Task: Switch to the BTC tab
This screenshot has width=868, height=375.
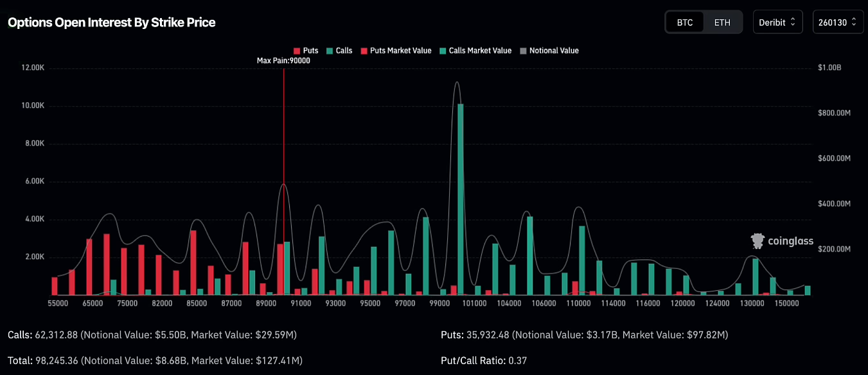Action: [x=684, y=23]
